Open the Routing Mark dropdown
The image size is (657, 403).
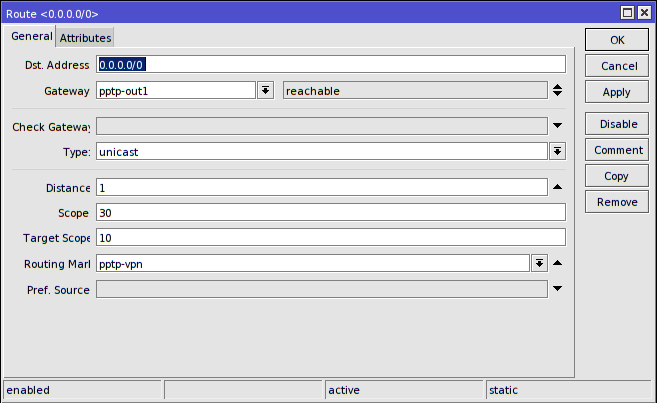539,264
